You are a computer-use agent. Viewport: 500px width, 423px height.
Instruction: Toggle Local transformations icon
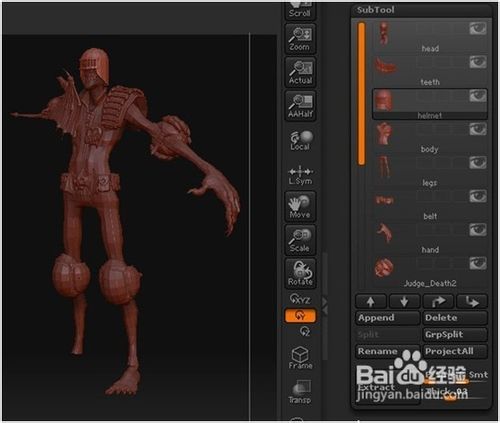(x=300, y=140)
